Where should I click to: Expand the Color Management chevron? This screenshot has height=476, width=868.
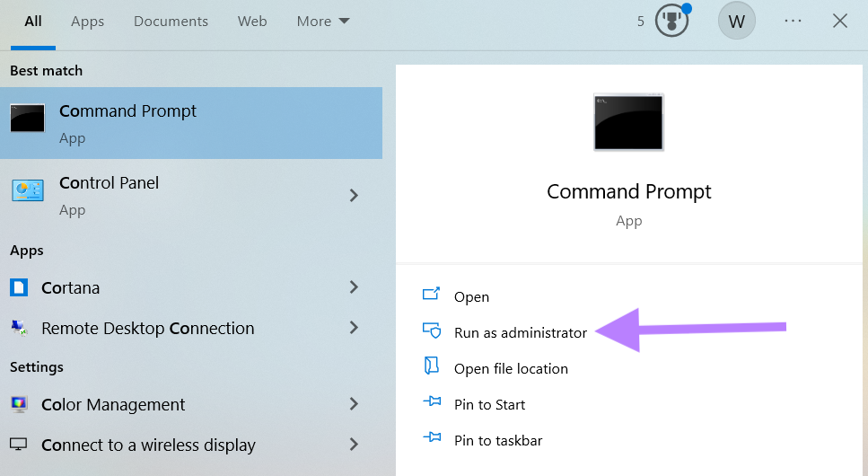(x=354, y=404)
